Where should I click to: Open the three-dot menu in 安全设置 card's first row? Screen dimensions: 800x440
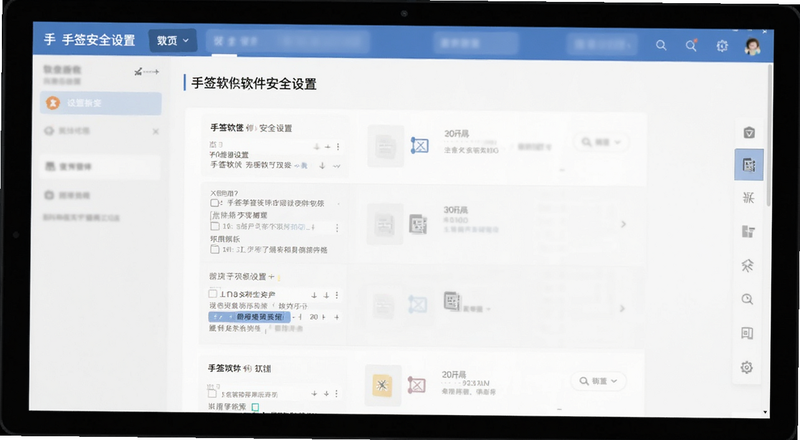point(338,147)
